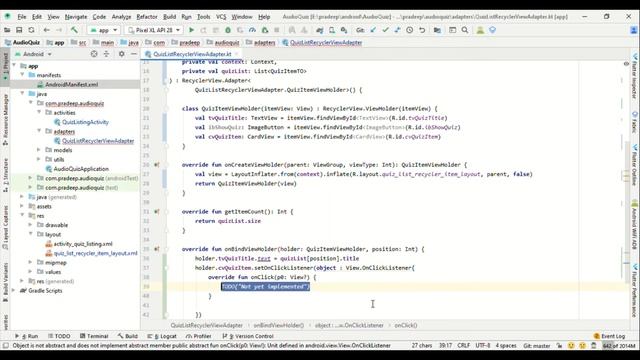Open the Run tool window

tap(27, 336)
